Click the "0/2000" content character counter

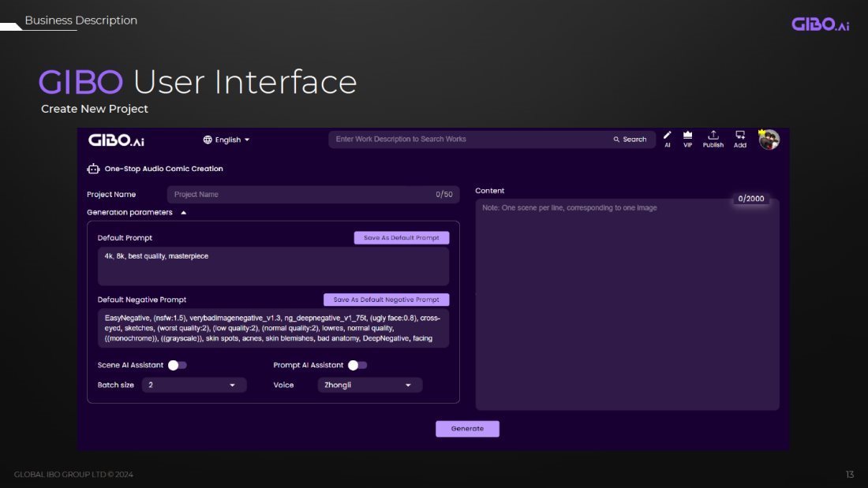[x=751, y=199]
